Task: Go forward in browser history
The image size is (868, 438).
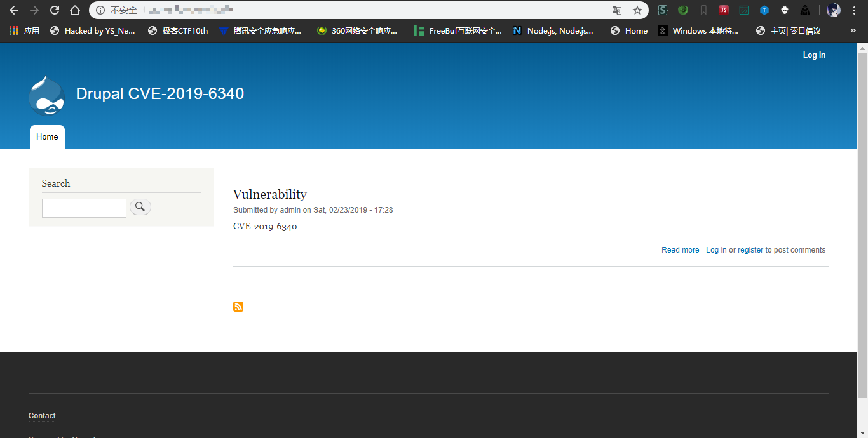Action: 34,10
